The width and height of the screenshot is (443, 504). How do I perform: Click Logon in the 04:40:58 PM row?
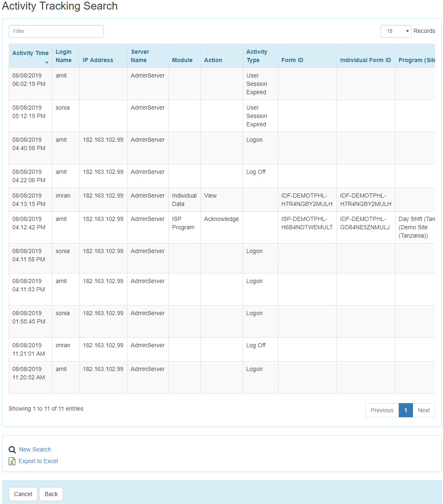click(254, 140)
